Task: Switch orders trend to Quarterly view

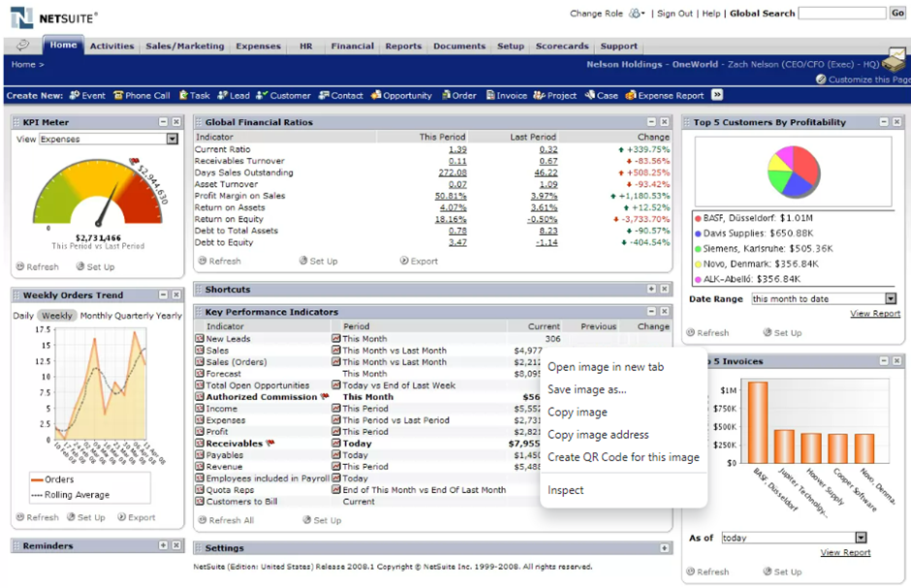Action: click(134, 316)
